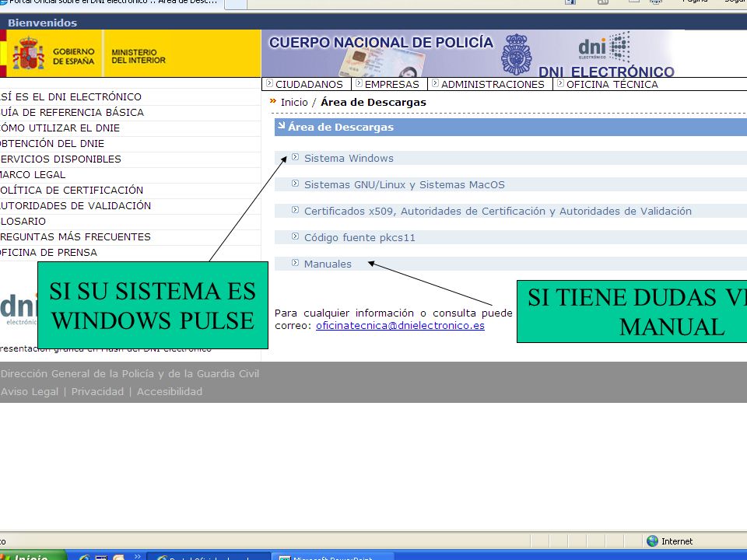
Task: Open Oficina de Prensa from the sidebar
Action: point(48,252)
